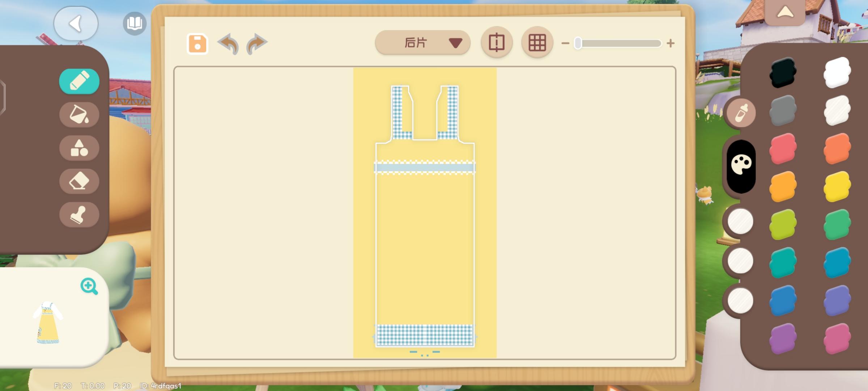Enlarge the dress preview with magnifier
Viewport: 868px width, 391px height.
point(89,286)
